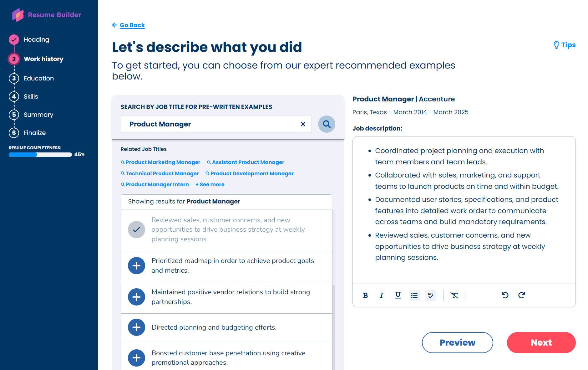Apply underline formatting in editor toolbar
Screen dimensions: 588x370
398,295
